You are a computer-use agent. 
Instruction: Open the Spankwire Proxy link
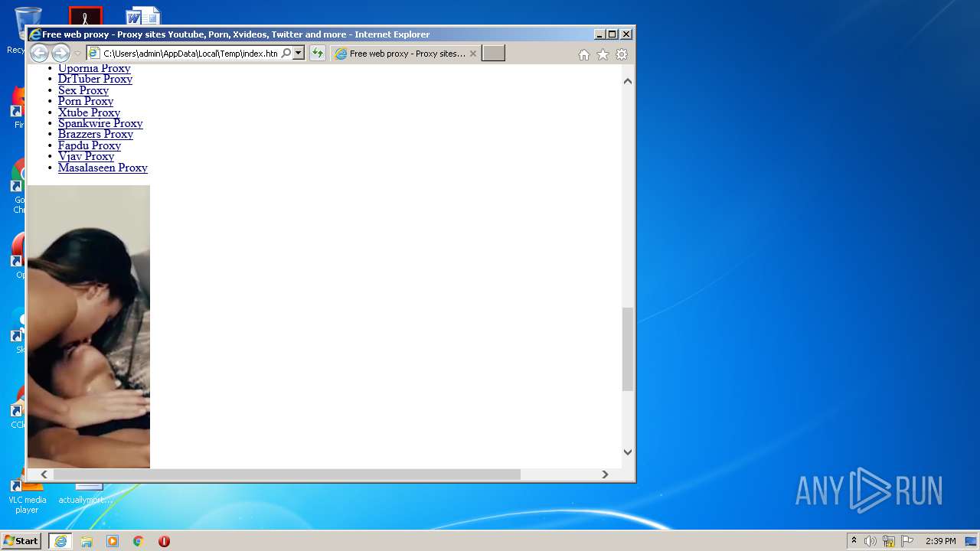tap(100, 123)
